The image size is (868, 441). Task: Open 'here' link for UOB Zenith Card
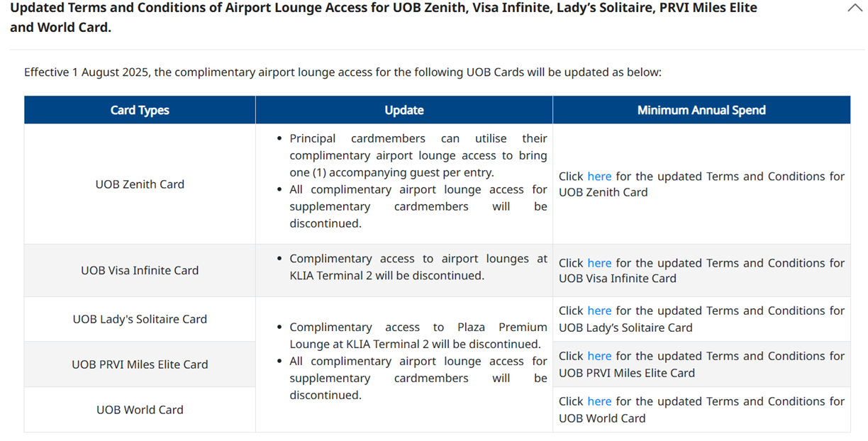[x=599, y=177]
